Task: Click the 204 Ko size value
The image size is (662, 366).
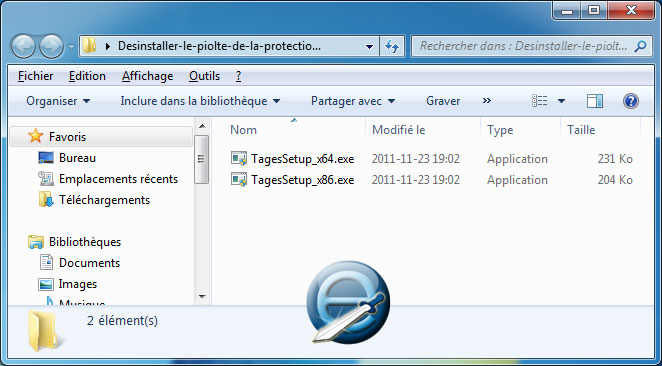Action: [615, 180]
